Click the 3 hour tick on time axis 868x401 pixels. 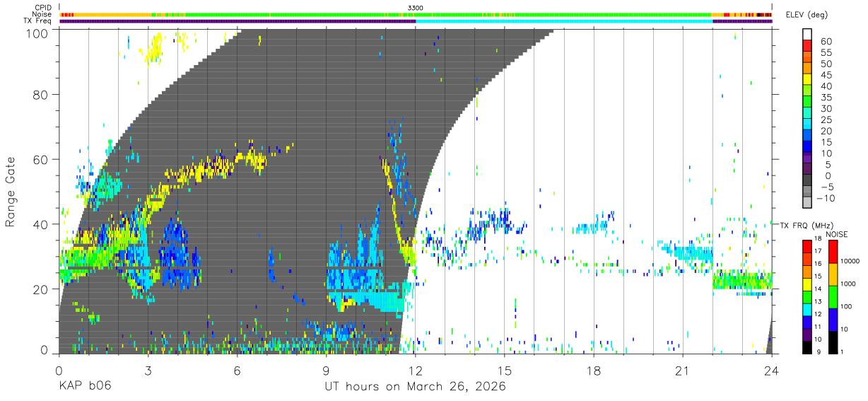click(x=148, y=371)
